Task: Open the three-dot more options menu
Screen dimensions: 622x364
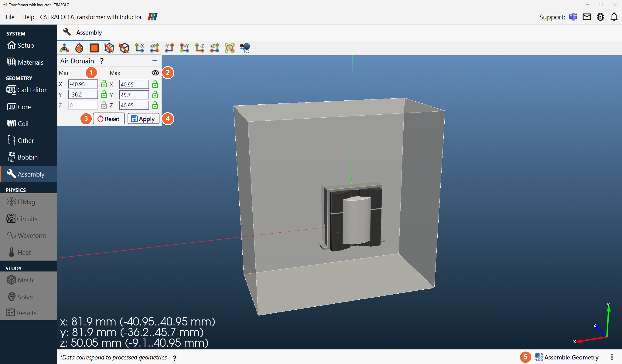Action: point(612,357)
